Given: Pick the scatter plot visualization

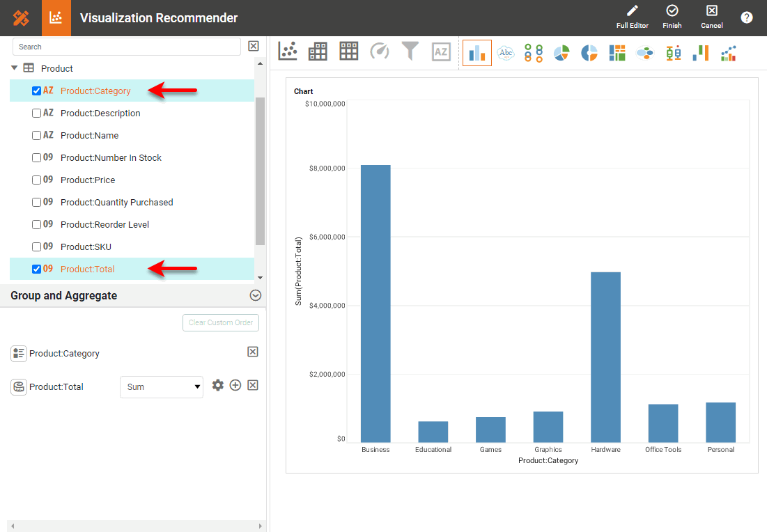Looking at the screenshot, I should 288,51.
